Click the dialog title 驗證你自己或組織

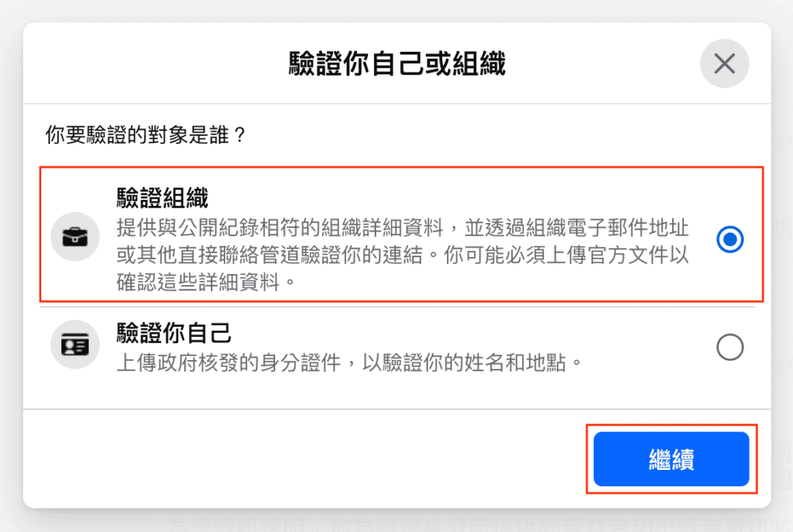396,64
